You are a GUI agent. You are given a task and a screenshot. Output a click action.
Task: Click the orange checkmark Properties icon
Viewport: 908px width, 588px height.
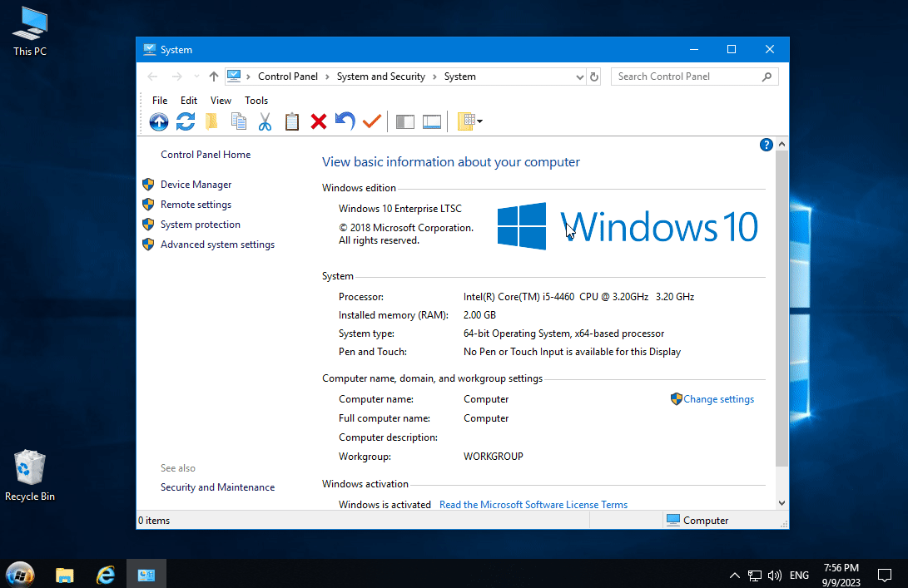[372, 121]
